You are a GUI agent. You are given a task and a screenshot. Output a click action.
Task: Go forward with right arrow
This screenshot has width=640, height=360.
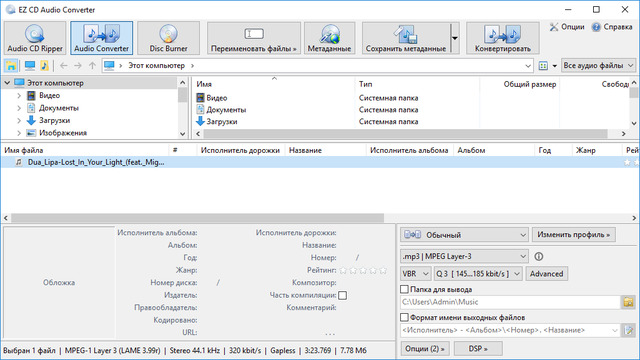78,65
